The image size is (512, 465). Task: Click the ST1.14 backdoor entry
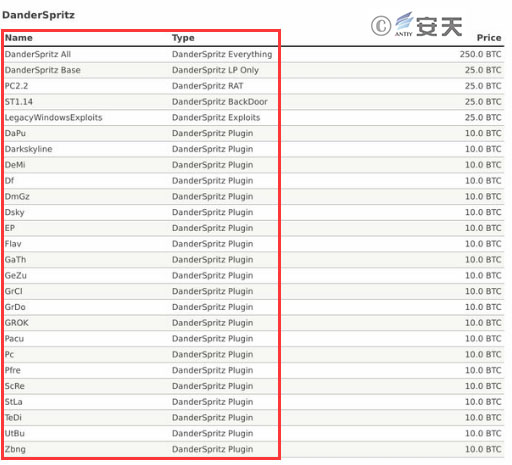(x=19, y=102)
